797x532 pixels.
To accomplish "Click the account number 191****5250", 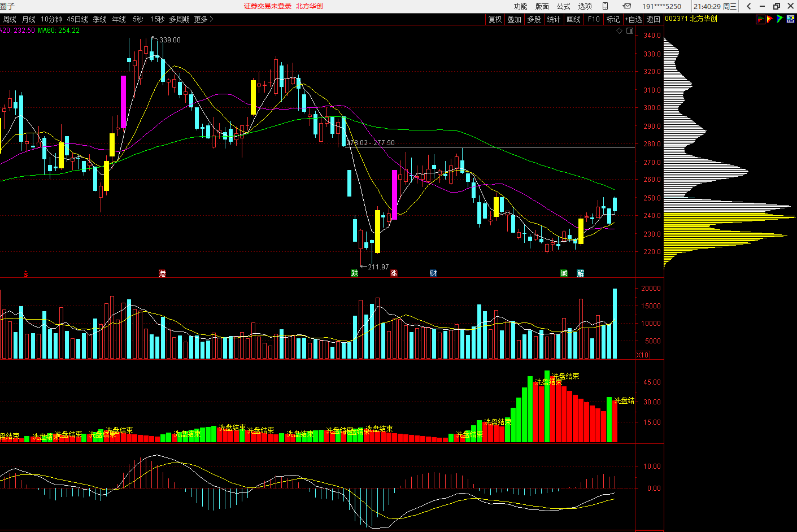I will pyautogui.click(x=661, y=6).
